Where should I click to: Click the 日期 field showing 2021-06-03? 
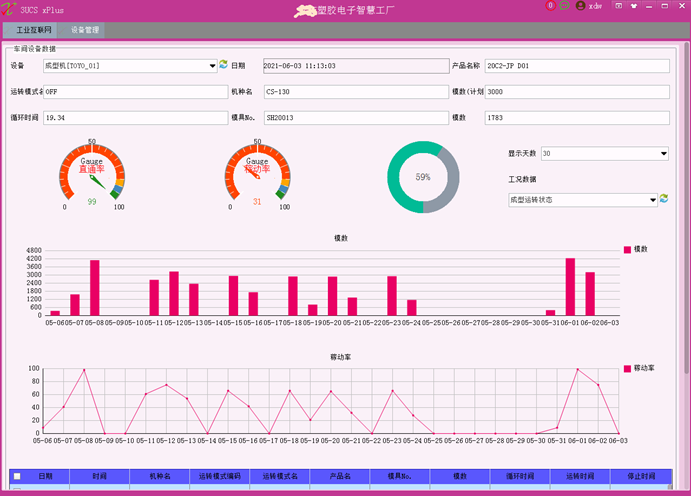(356, 66)
